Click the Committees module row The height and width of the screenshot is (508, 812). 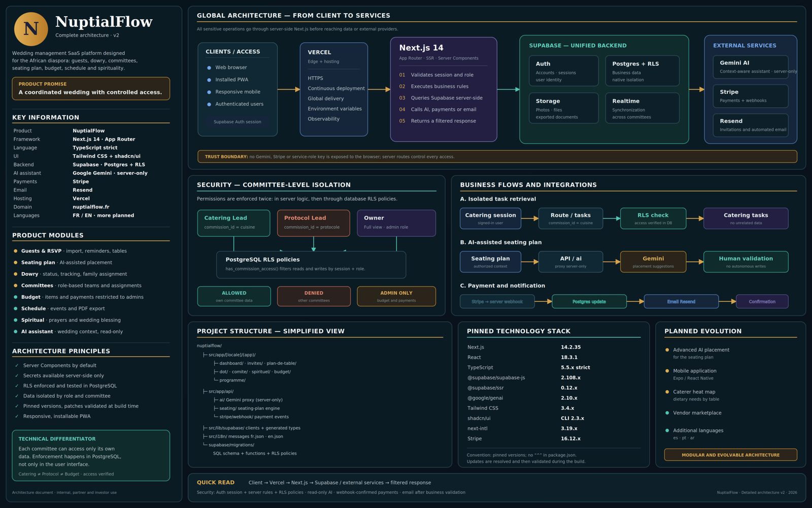pyautogui.click(x=78, y=285)
